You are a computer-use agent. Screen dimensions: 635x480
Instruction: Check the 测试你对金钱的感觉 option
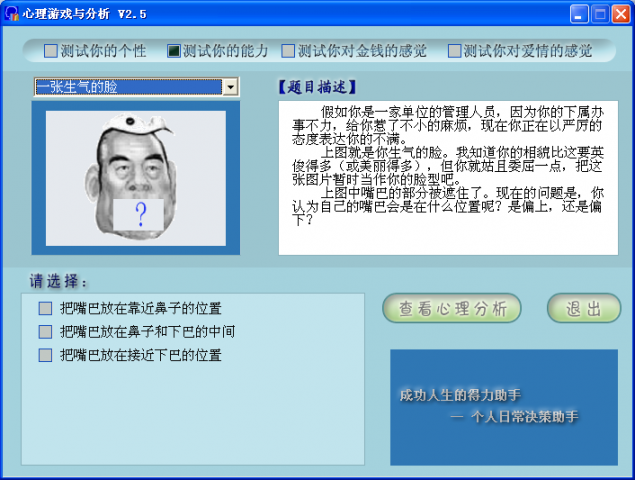tap(289, 50)
